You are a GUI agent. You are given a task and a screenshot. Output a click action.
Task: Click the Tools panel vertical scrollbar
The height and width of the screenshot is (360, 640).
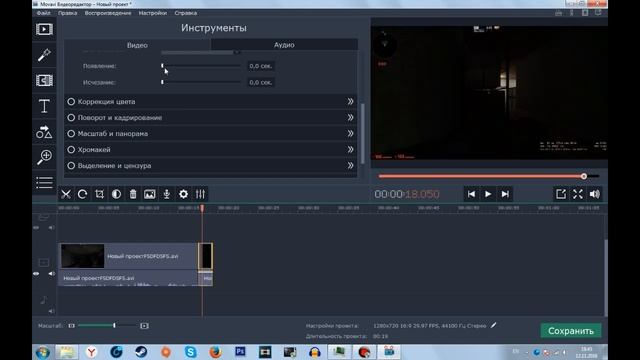[x=362, y=133]
